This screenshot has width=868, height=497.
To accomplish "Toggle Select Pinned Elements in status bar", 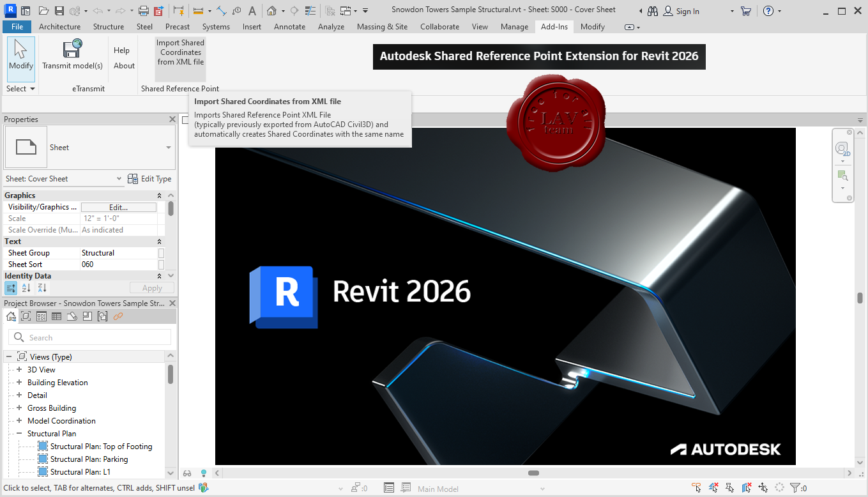I will (x=730, y=488).
